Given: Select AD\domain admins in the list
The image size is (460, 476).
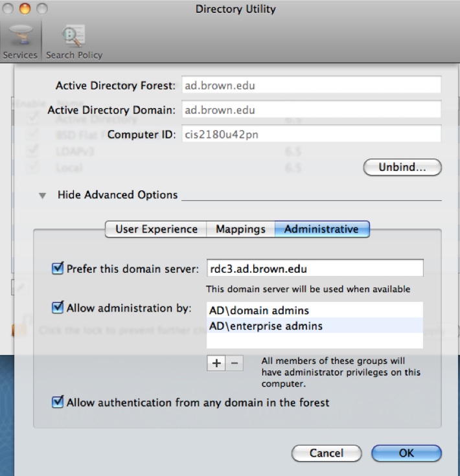Looking at the screenshot, I should tap(315, 310).
